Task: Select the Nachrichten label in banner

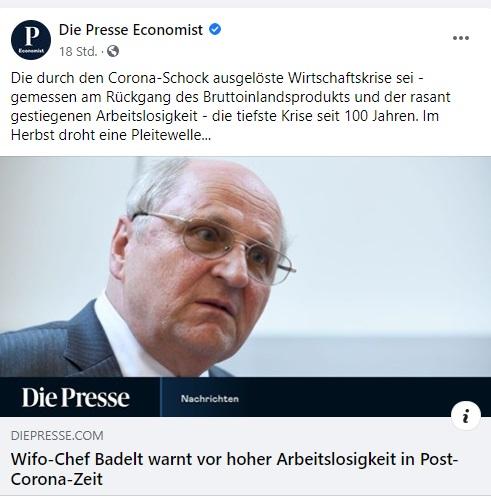Action: click(x=210, y=399)
